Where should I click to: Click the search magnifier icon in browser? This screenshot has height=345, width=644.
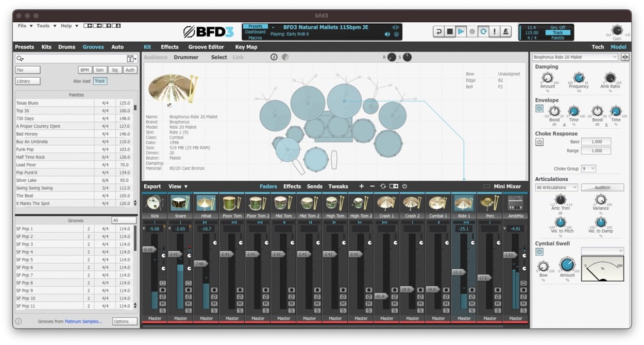point(20,59)
